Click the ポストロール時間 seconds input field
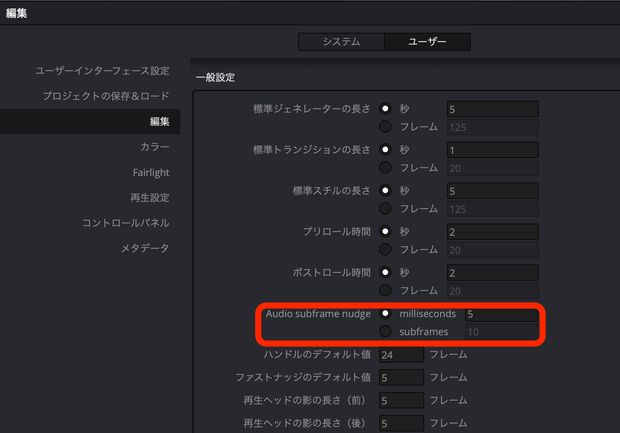Screen dimensions: 620x433 (492, 273)
